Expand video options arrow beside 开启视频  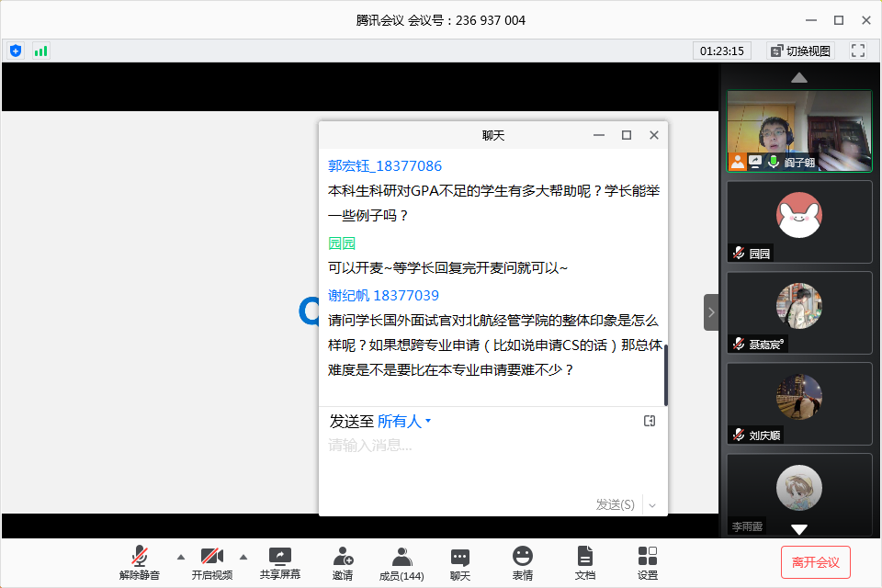click(x=243, y=556)
